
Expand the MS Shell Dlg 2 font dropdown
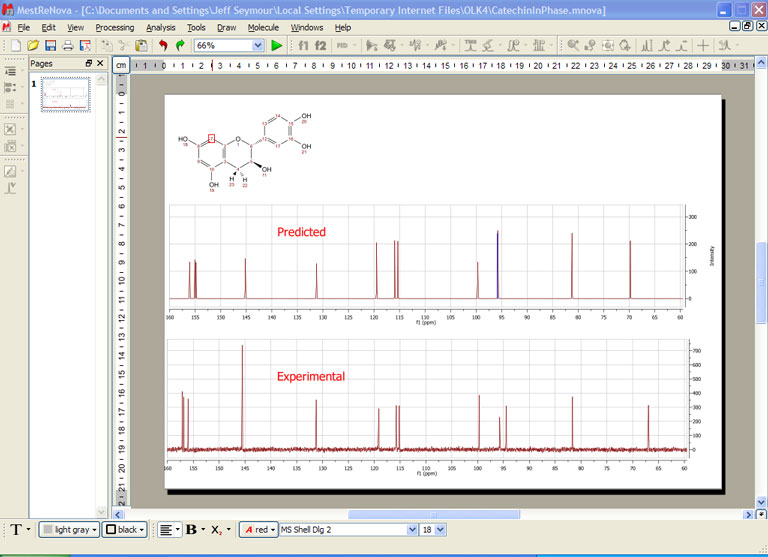click(411, 529)
